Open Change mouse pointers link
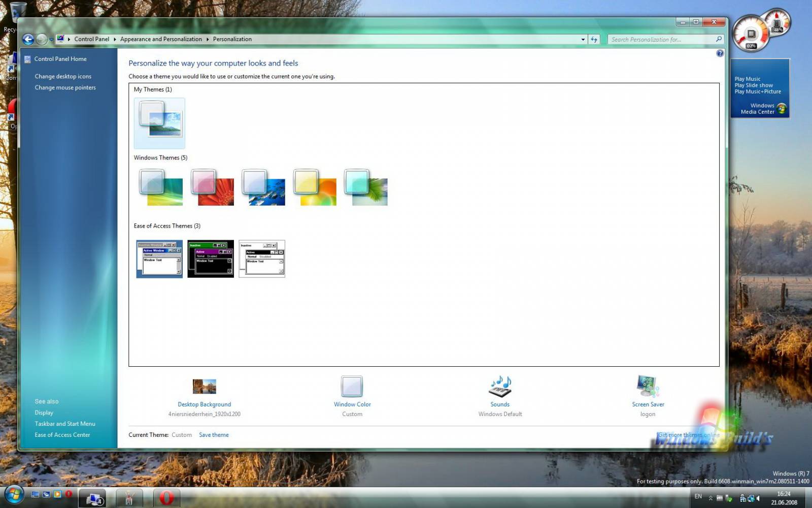Image resolution: width=812 pixels, height=508 pixels. point(65,87)
